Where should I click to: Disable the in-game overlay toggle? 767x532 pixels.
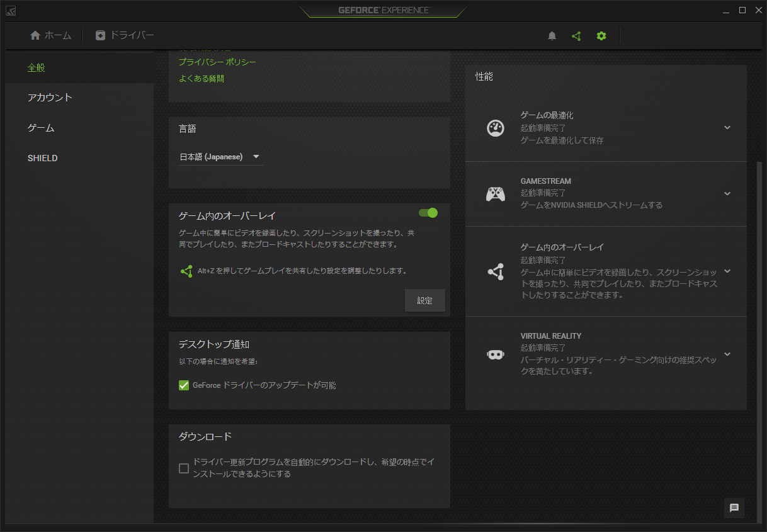[x=428, y=213]
